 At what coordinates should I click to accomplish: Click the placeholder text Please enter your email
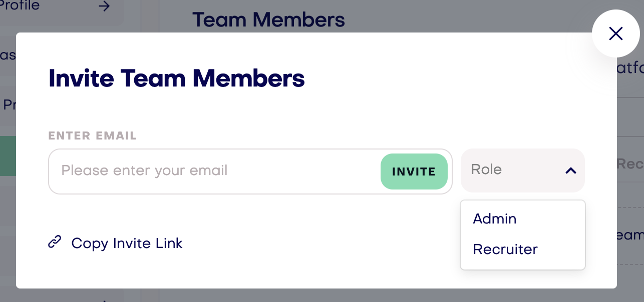[x=144, y=170]
